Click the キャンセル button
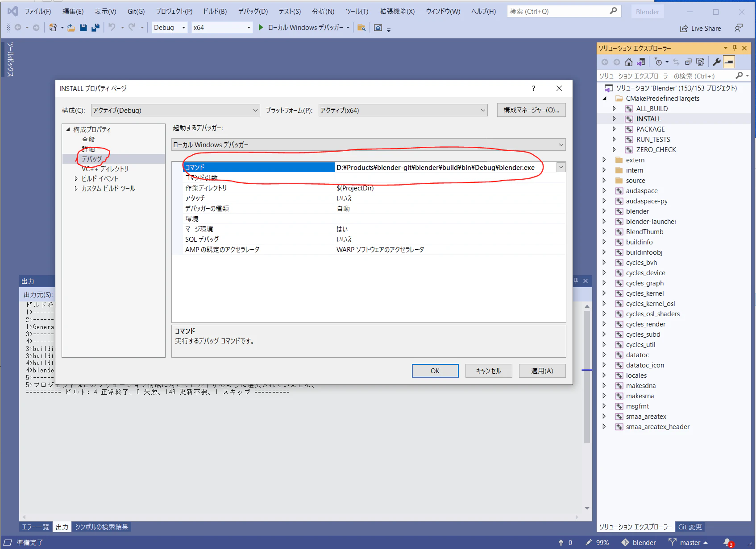 489,371
